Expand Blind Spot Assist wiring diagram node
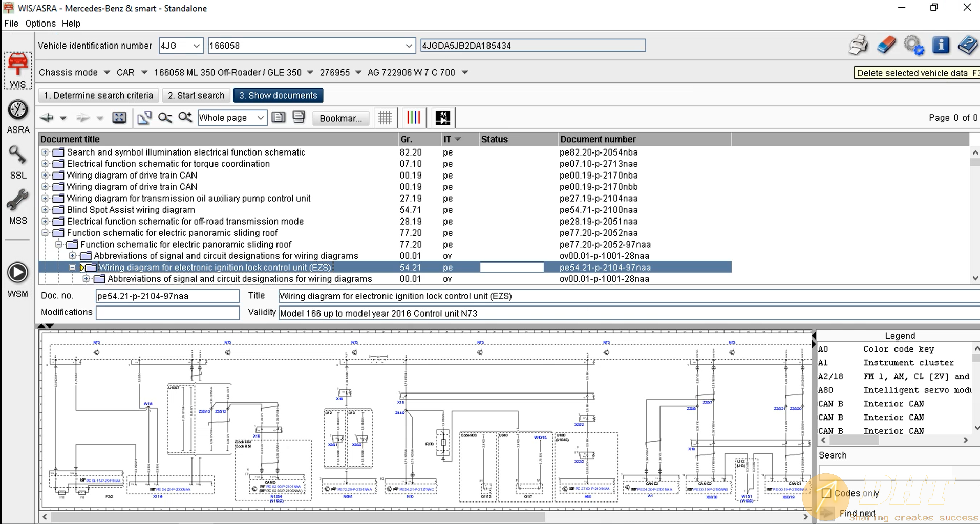The image size is (980, 524). (45, 210)
